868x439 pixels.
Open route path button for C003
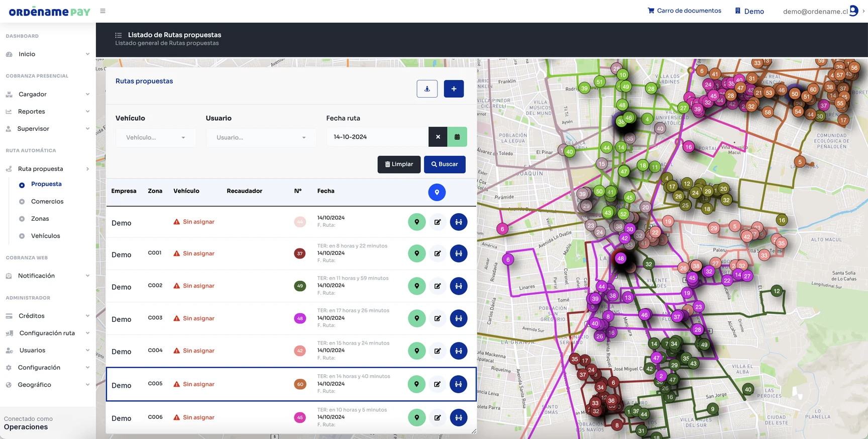[459, 318]
